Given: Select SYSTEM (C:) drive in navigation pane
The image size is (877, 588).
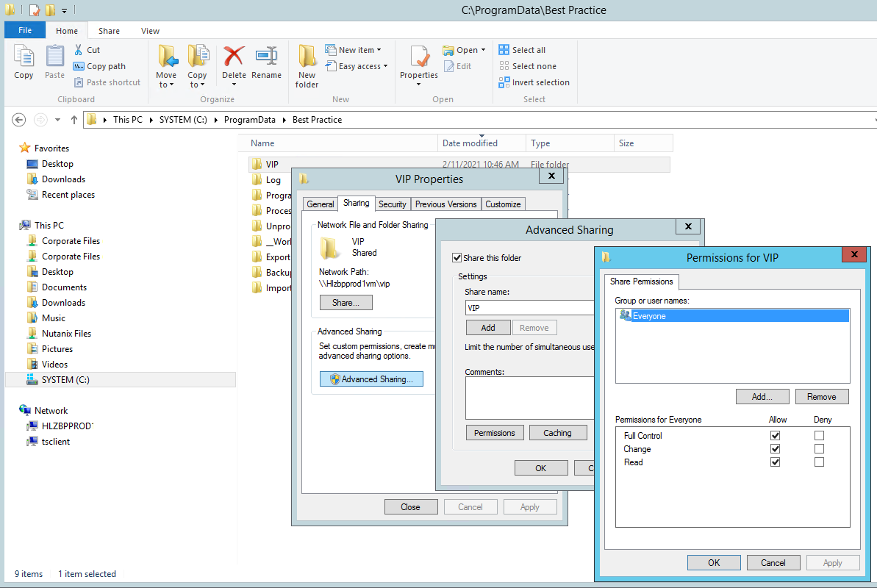Looking at the screenshot, I should (65, 380).
